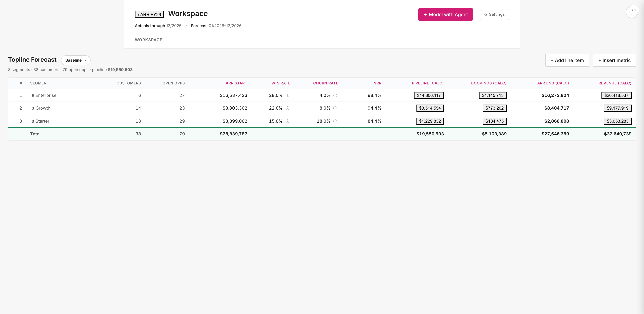Click the ARR END (CALC) header
Viewport: 644px width, 314px height.
pos(553,83)
